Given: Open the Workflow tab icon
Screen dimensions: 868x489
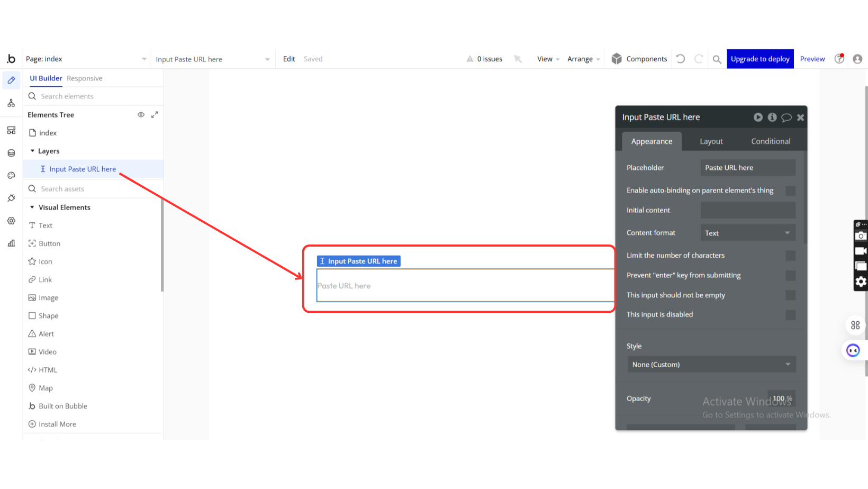Looking at the screenshot, I should [x=11, y=103].
